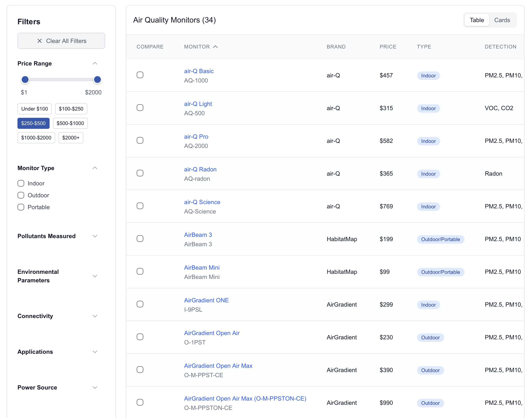Collapse the Monitor Type section chevron
The width and height of the screenshot is (532, 418).
tap(95, 168)
